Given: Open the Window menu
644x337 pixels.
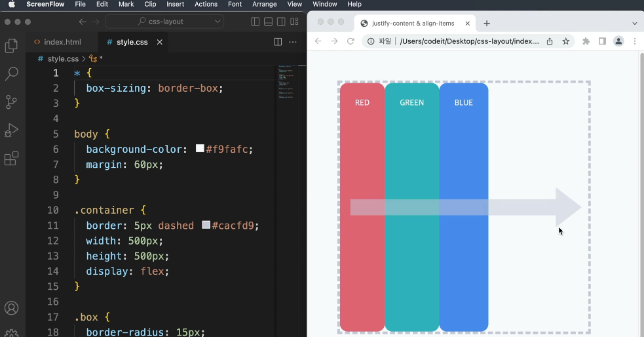Looking at the screenshot, I should coord(324,4).
